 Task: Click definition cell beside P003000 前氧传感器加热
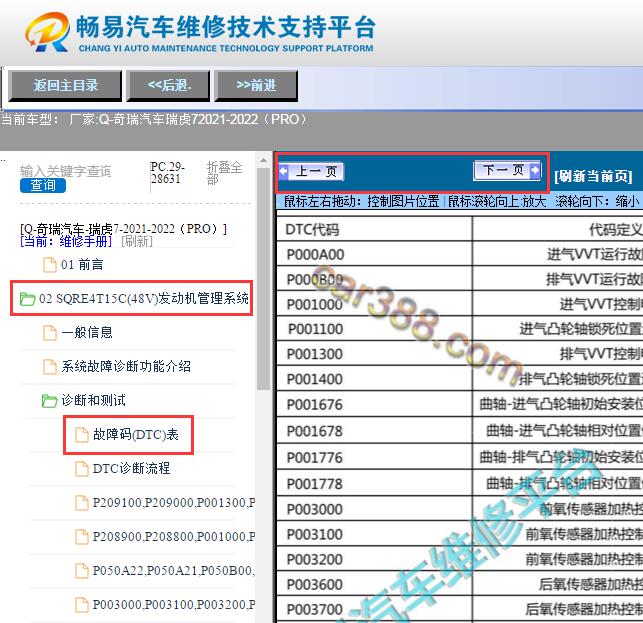(x=558, y=509)
